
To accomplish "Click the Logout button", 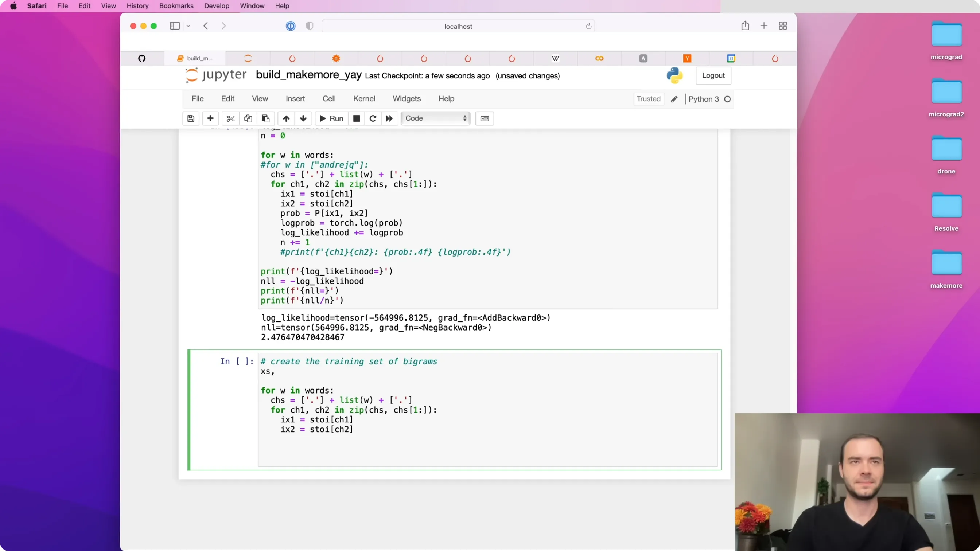I will click(713, 75).
